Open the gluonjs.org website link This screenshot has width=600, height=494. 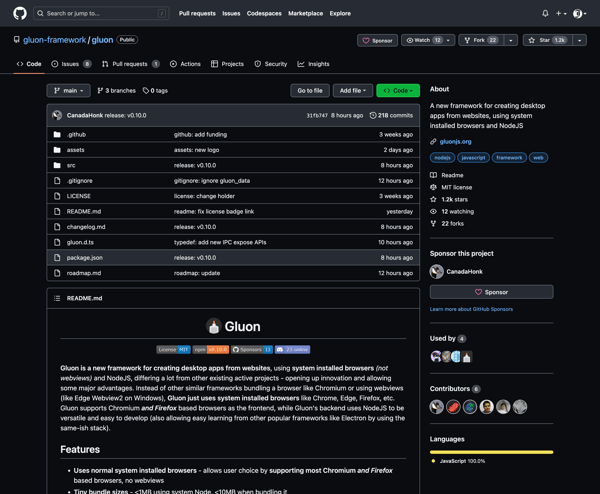455,142
